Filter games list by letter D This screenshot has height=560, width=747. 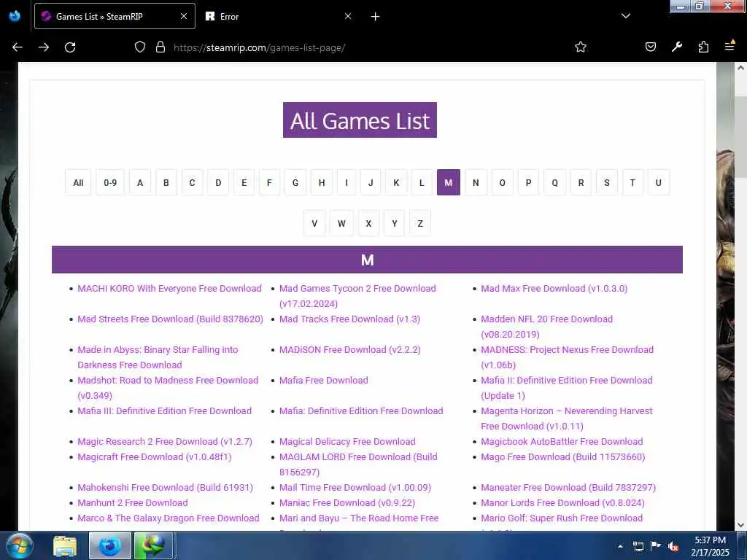218,182
